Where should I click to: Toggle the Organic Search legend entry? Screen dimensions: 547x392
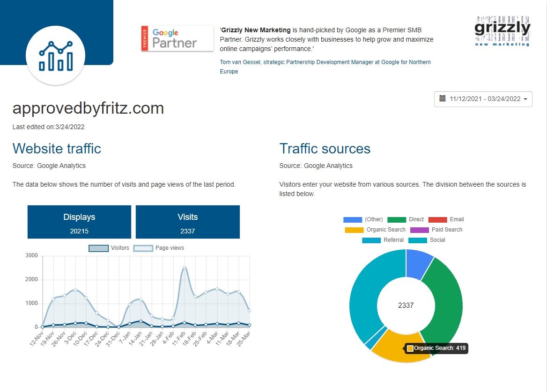375,230
